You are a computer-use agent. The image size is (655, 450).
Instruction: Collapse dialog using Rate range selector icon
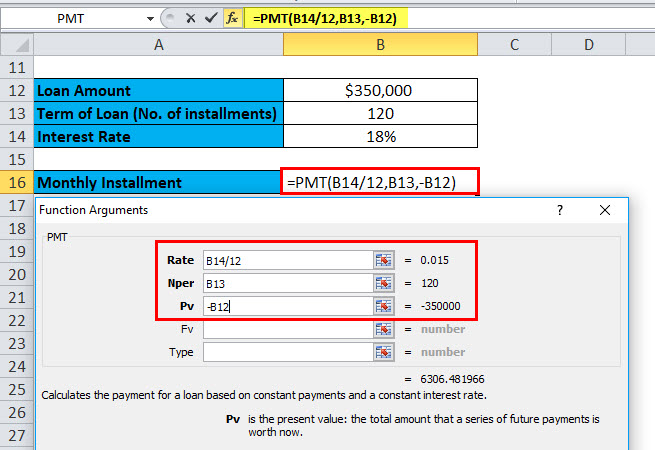coord(385,260)
